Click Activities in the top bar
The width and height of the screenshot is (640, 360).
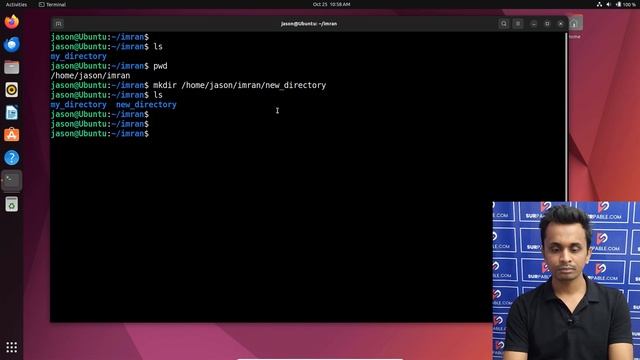(x=16, y=4)
